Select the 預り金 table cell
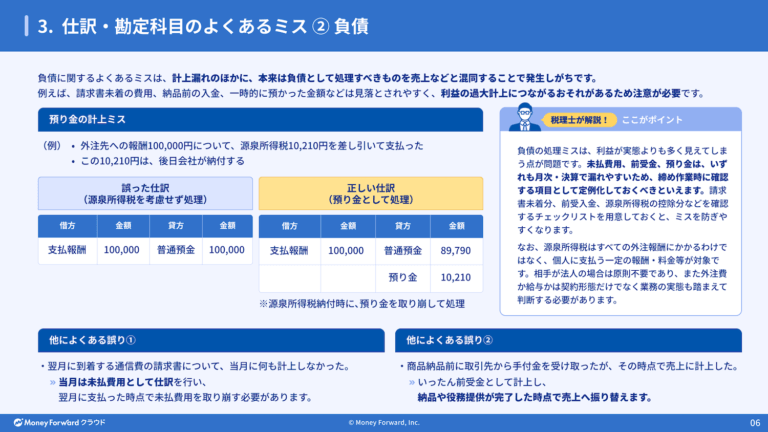Viewport: 768px width, 432px height. (403, 278)
